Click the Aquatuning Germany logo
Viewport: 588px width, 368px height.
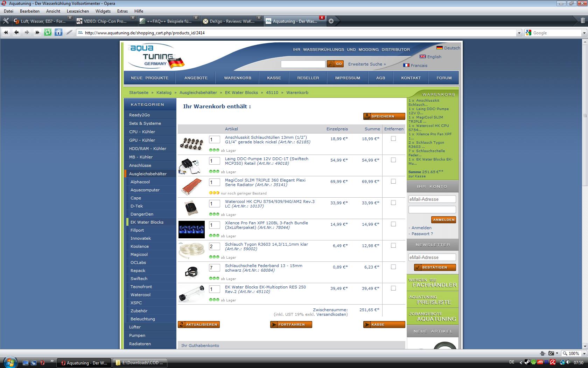point(156,56)
